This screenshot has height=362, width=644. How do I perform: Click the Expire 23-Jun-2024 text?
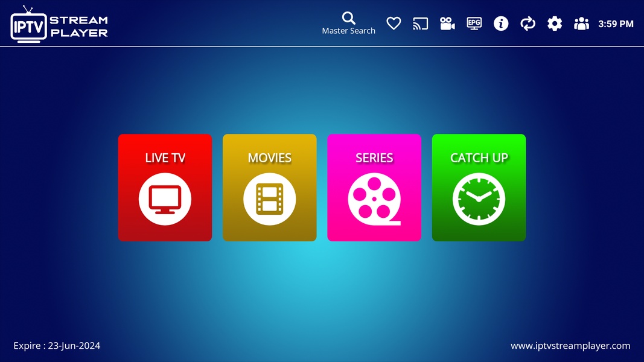(57, 346)
